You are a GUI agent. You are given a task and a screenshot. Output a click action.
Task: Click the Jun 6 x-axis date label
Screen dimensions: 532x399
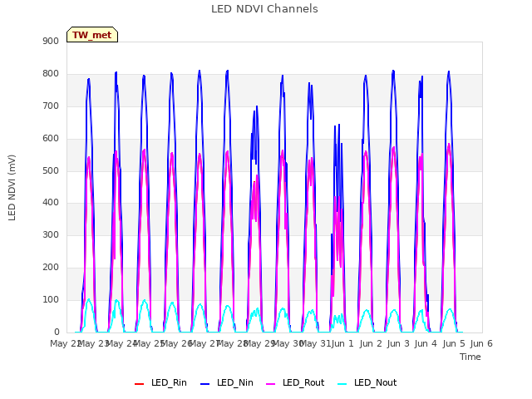(481, 343)
